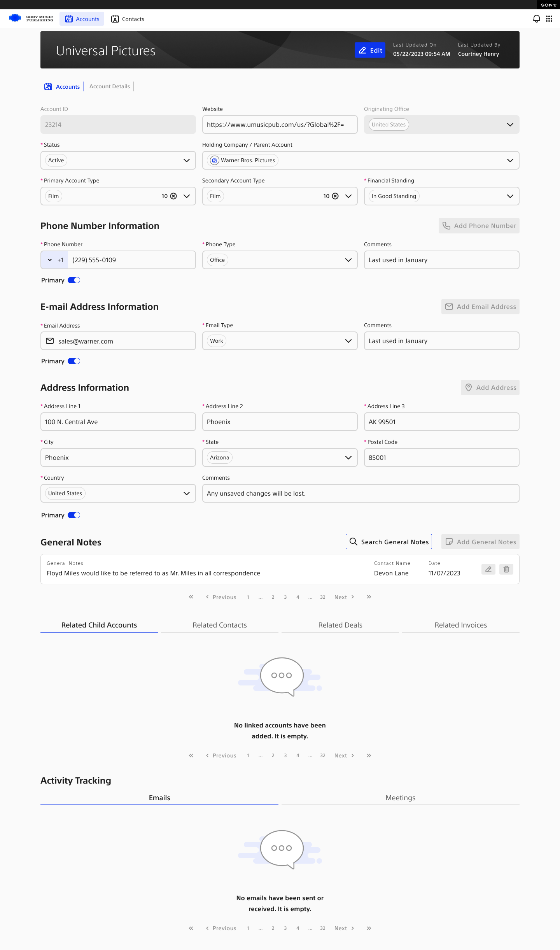
Task: Open phone country code +1 selector
Action: pos(55,260)
